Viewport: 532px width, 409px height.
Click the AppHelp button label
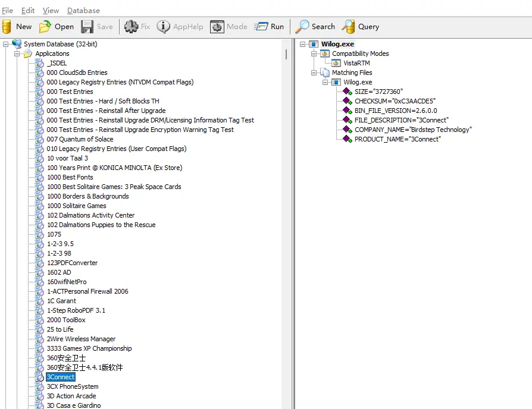click(x=188, y=27)
